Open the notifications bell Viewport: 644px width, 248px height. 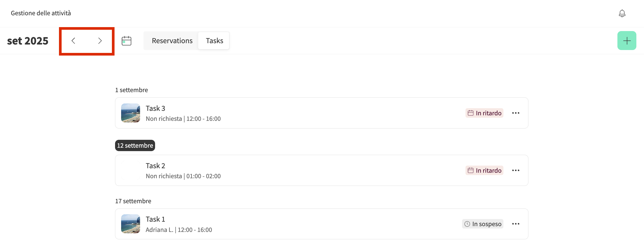coord(622,13)
